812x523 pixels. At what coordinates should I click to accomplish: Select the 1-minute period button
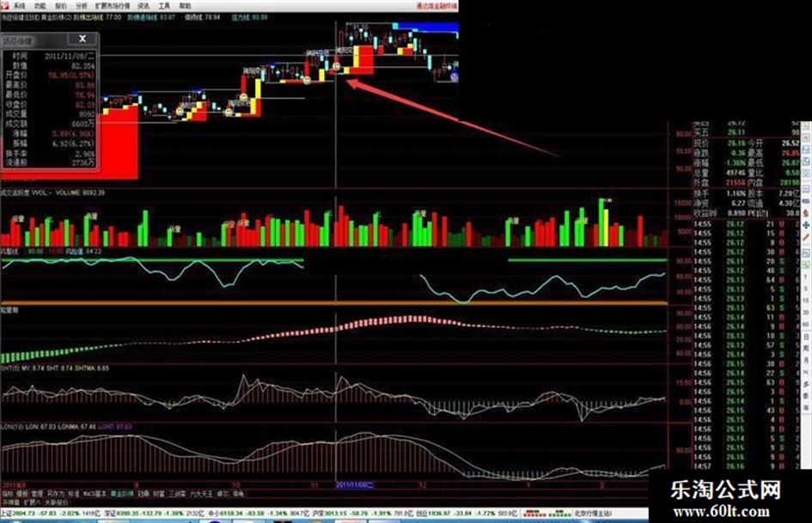click(806, 278)
